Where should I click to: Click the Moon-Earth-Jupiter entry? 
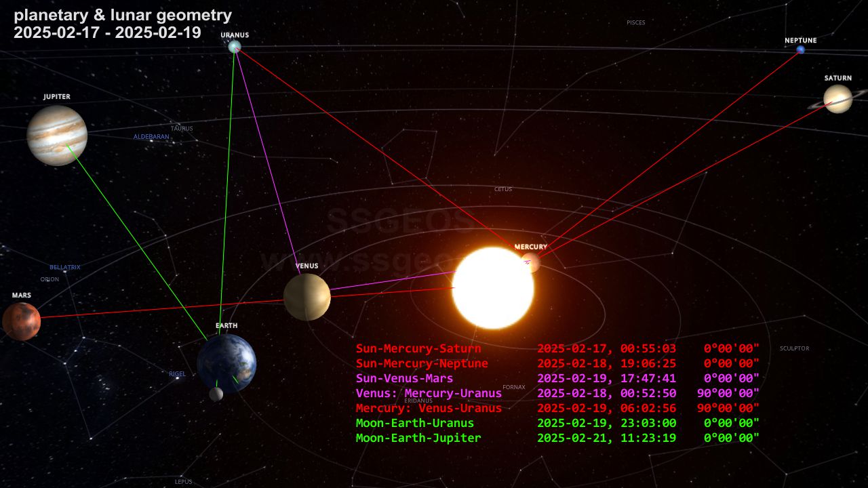pos(418,438)
